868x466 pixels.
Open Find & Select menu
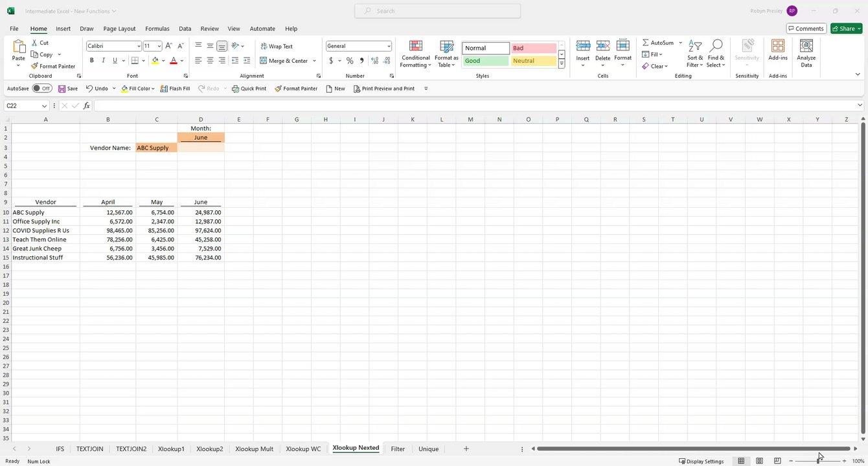tap(716, 54)
